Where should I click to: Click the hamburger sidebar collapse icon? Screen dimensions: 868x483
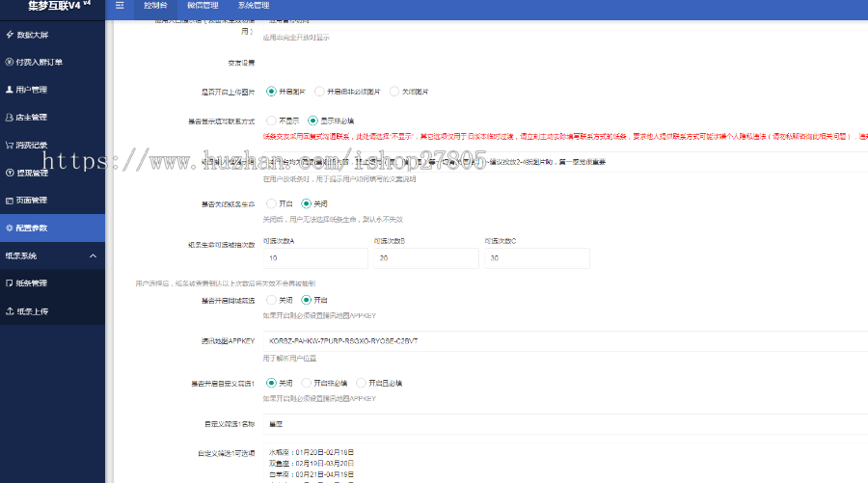click(x=120, y=6)
